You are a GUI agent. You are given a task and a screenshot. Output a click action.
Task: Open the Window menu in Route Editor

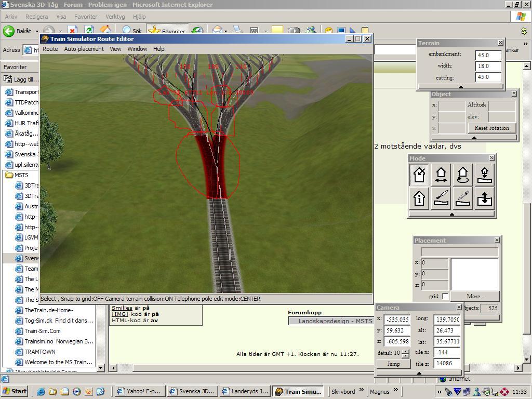click(137, 49)
